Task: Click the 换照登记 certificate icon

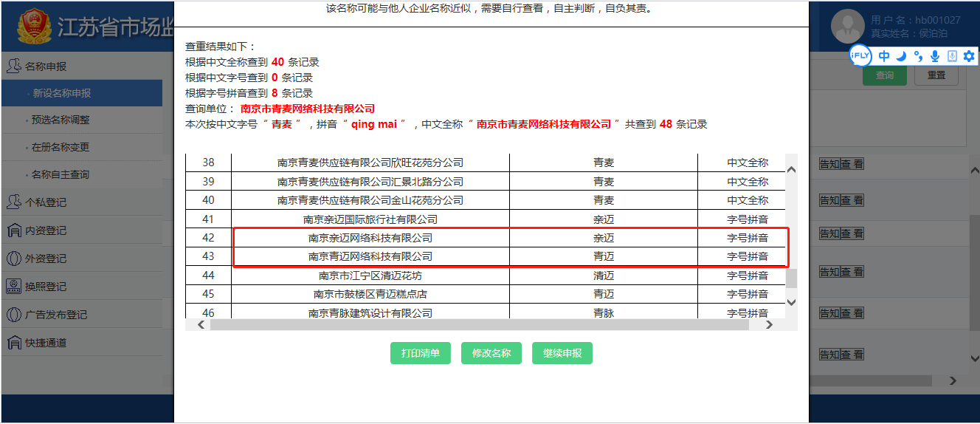Action: [x=13, y=287]
